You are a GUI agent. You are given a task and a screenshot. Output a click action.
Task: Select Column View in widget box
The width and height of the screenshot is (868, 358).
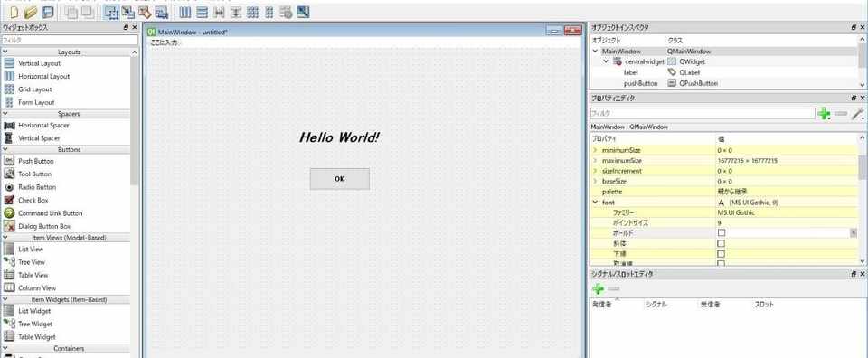[36, 288]
